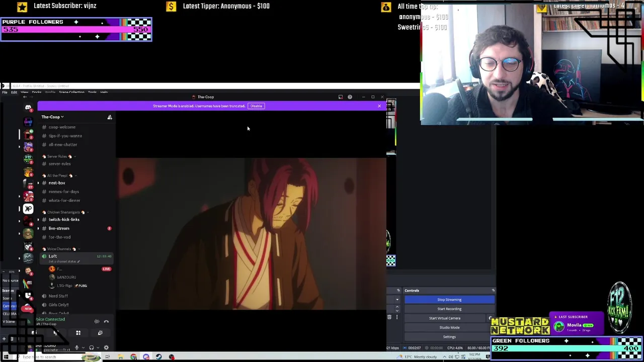The width and height of the screenshot is (644, 362).
Task: Open Discord soundboard icon
Action: pyautogui.click(x=100, y=333)
